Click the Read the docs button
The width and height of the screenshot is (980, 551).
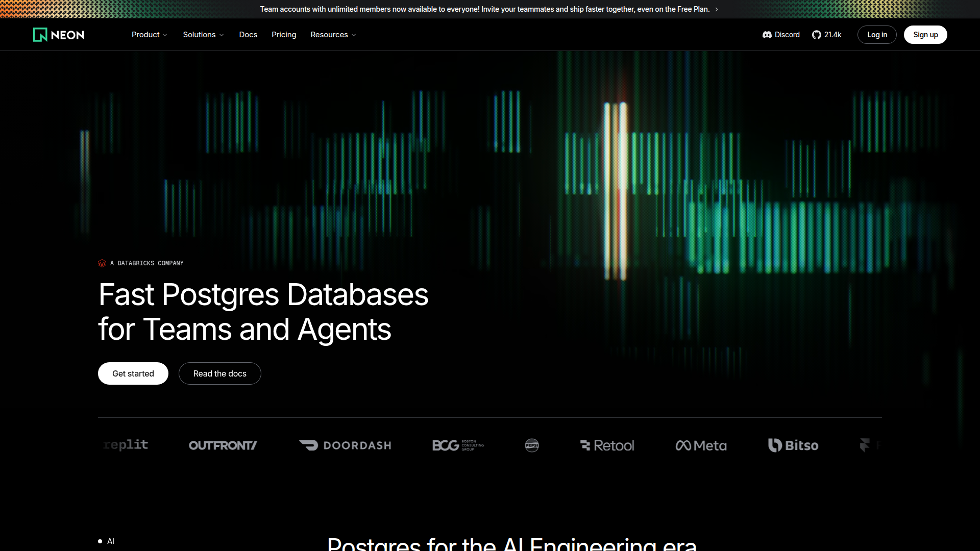(x=219, y=373)
